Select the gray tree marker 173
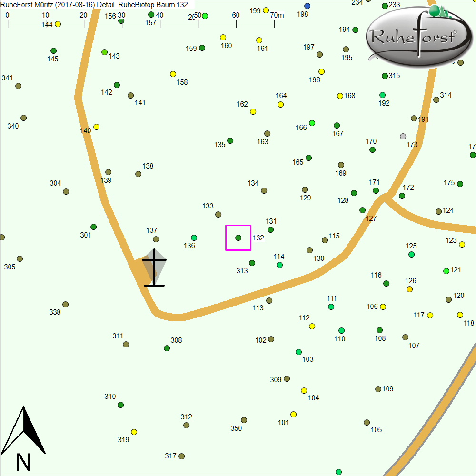476x476 pixels. pos(403,137)
